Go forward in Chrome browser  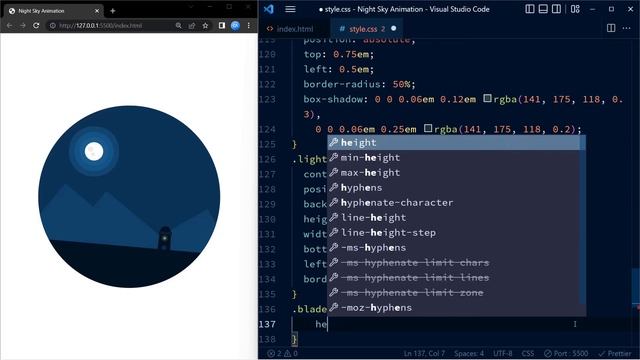(23, 25)
